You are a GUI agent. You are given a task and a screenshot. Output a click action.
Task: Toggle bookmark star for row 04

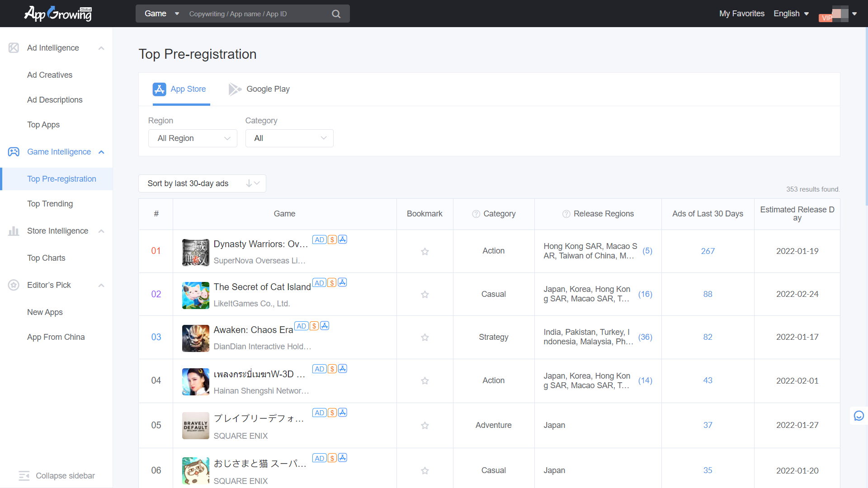(x=425, y=381)
